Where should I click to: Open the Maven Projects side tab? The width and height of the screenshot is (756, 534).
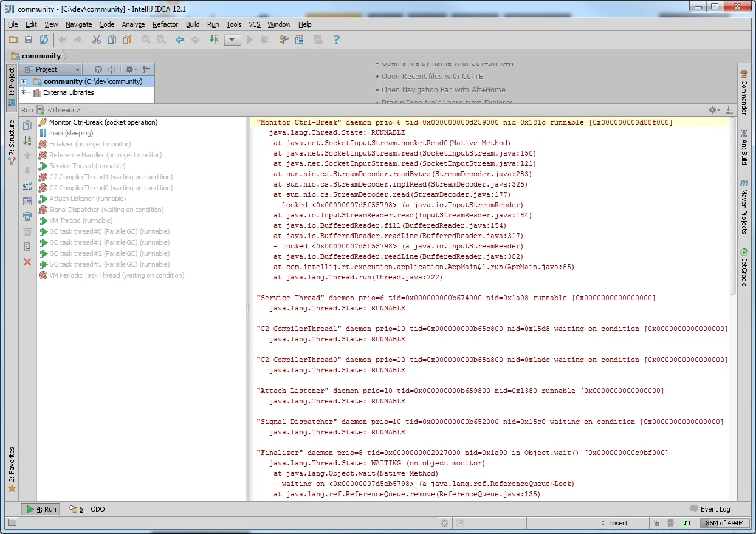tap(744, 207)
